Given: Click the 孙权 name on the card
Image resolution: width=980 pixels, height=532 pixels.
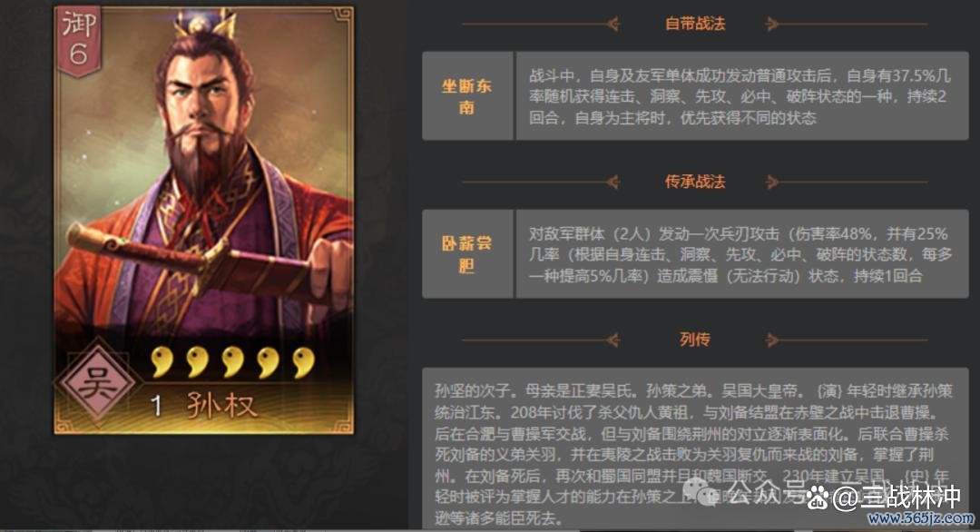Looking at the screenshot, I should pyautogui.click(x=222, y=406).
